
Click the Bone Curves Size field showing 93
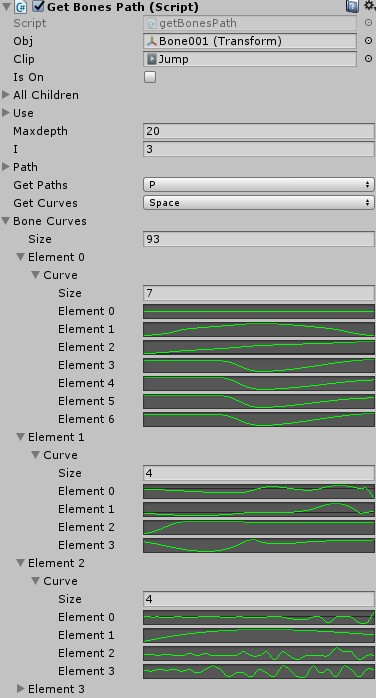[259, 239]
